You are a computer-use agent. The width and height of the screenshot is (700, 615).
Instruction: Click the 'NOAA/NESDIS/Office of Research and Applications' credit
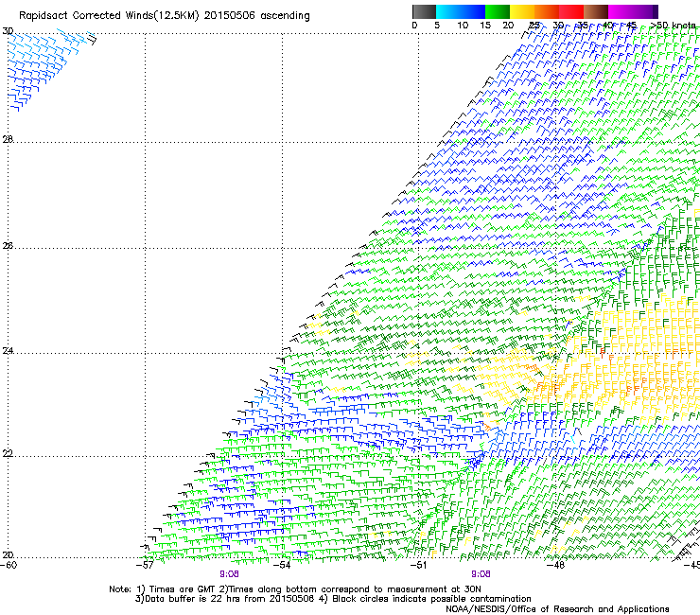point(557,609)
